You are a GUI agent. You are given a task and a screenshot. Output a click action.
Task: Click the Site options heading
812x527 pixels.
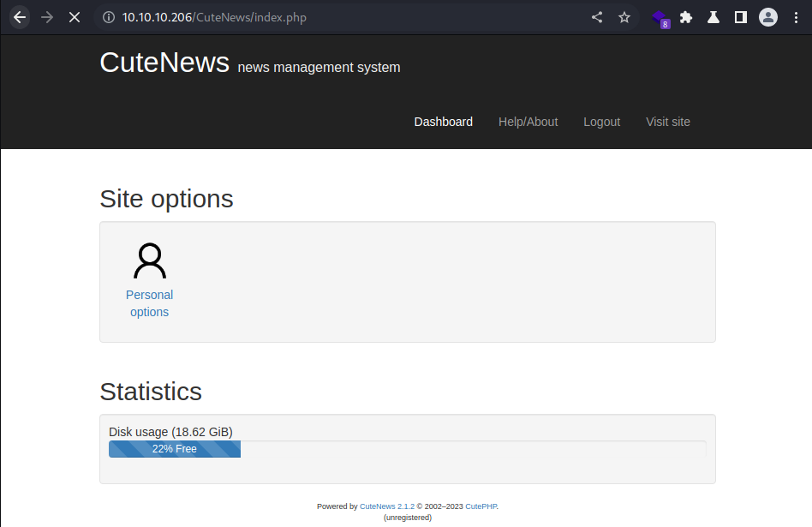pyautogui.click(x=167, y=199)
